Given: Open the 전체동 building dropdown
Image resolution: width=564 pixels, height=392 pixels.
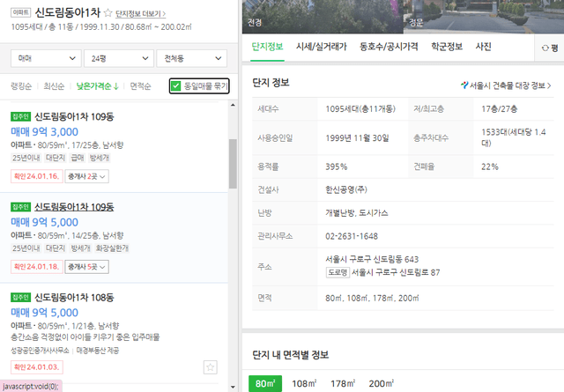Looking at the screenshot, I should click(x=192, y=58).
